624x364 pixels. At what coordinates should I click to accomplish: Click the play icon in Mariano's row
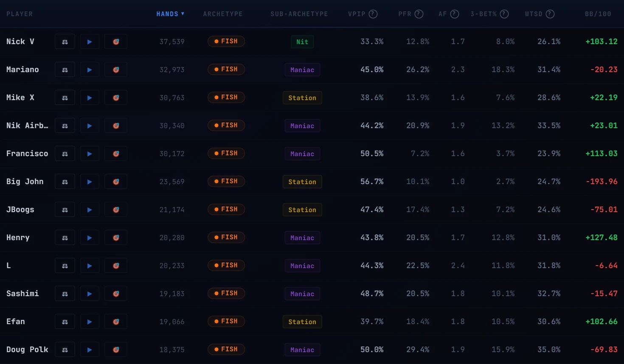tap(90, 70)
